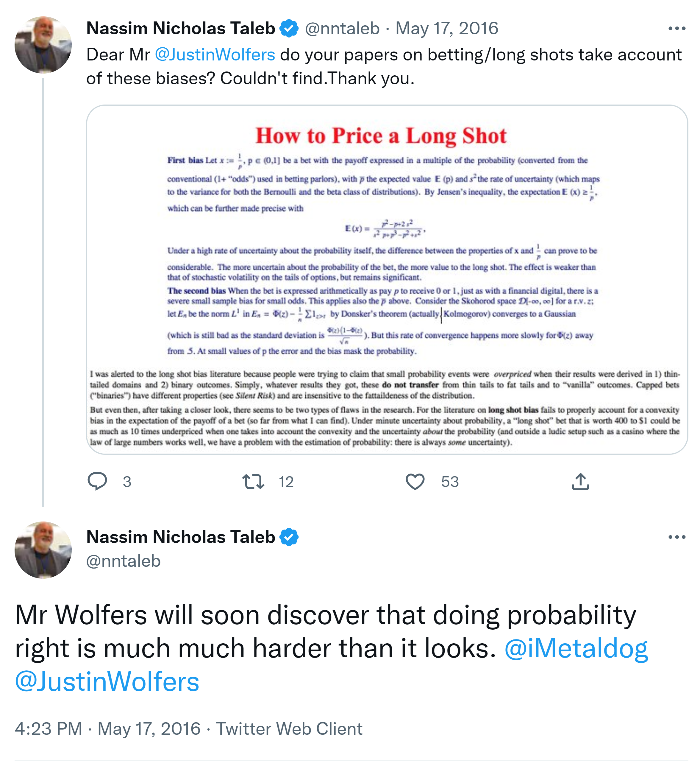Click the @nntaleb handle under second tweet name
This screenshot has height=769, width=700.
(124, 561)
